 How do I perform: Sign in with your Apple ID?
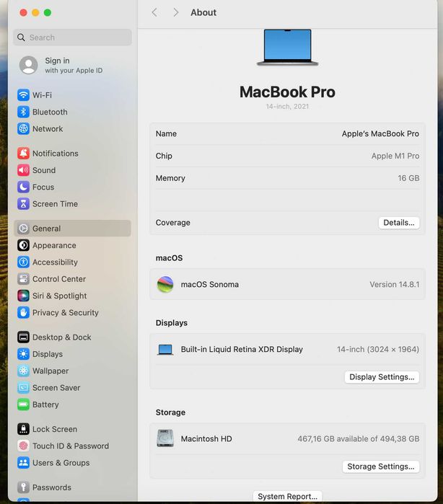(x=74, y=65)
